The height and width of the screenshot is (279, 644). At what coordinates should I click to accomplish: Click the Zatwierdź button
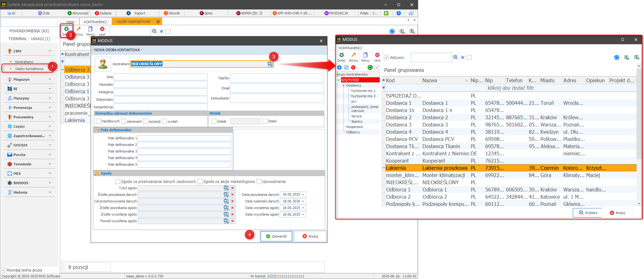(276, 236)
